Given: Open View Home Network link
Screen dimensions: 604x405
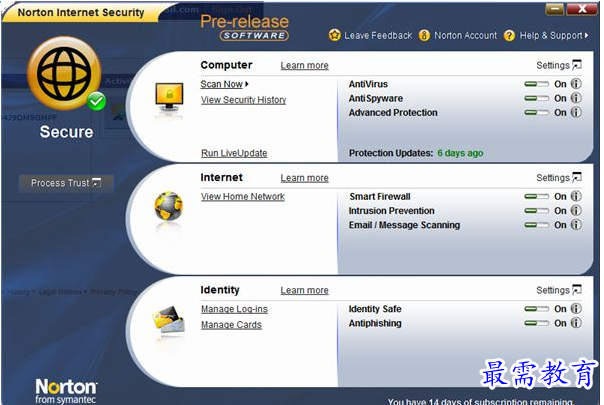Looking at the screenshot, I should point(243,197).
